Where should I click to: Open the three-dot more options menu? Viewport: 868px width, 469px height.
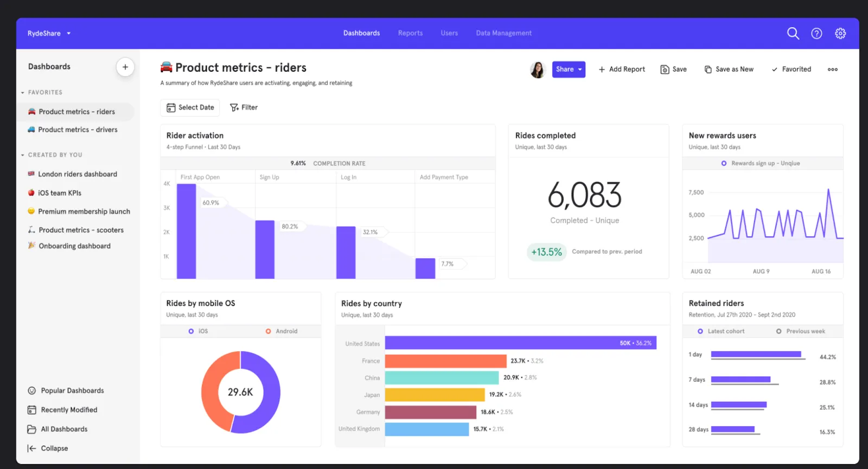coord(833,69)
